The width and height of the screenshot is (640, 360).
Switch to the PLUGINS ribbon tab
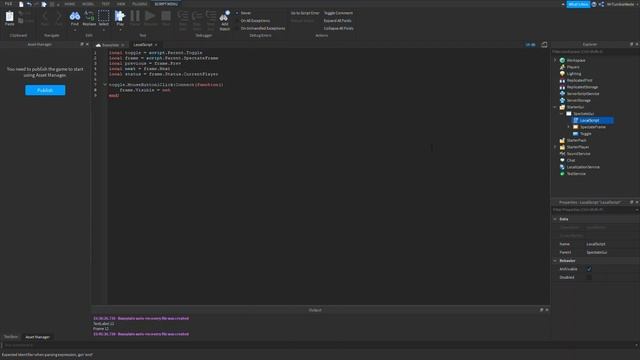point(140,4)
